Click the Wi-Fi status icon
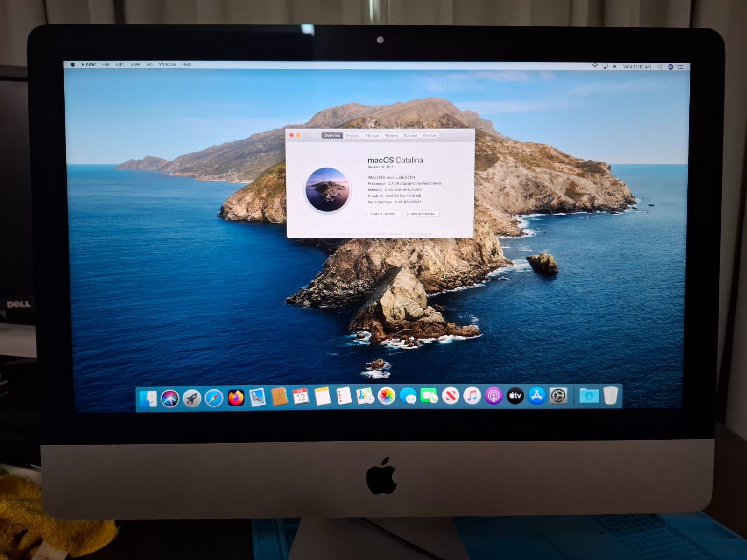This screenshot has height=560, width=747. coord(594,66)
